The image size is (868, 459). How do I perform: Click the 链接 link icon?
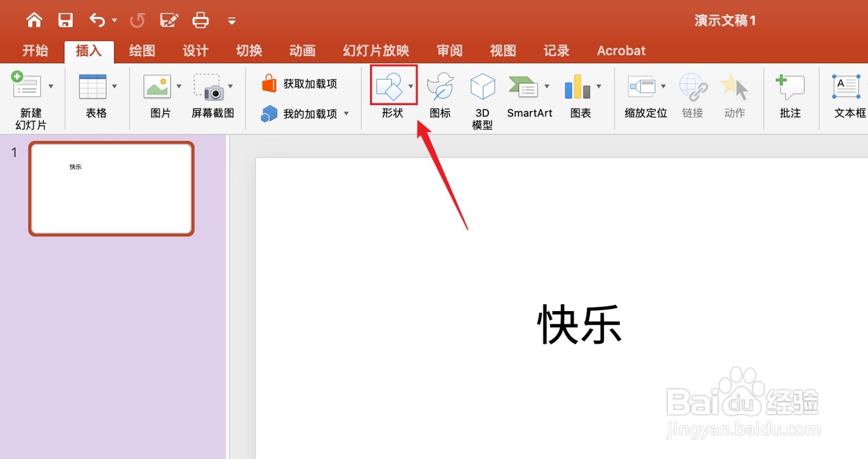tap(693, 87)
